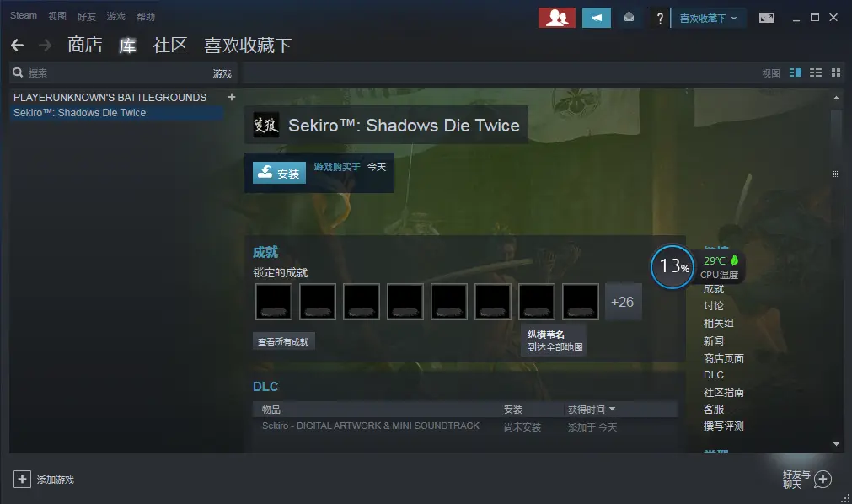Viewport: 852px width, 504px height.
Task: Maximize the Steam window
Action: (815, 18)
